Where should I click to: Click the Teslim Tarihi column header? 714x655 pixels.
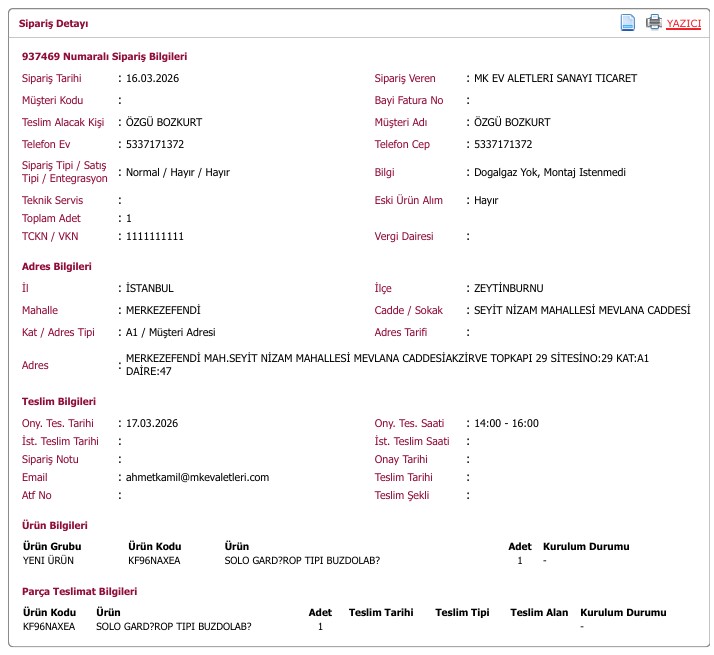pos(381,612)
